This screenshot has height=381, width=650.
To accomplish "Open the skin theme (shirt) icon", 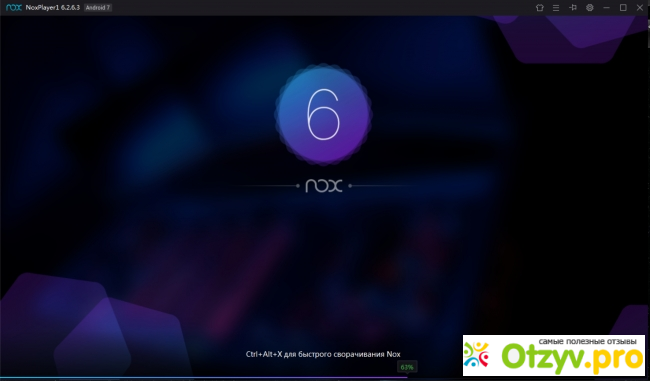I will tap(539, 7).
